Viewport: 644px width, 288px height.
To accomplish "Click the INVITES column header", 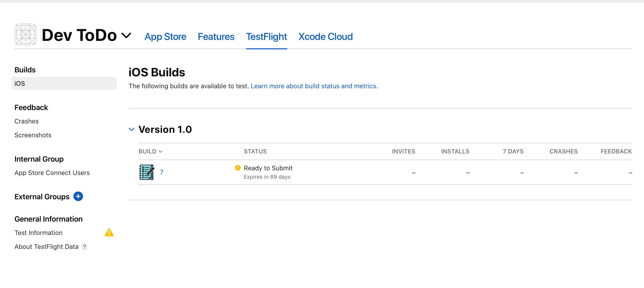I will tap(403, 151).
